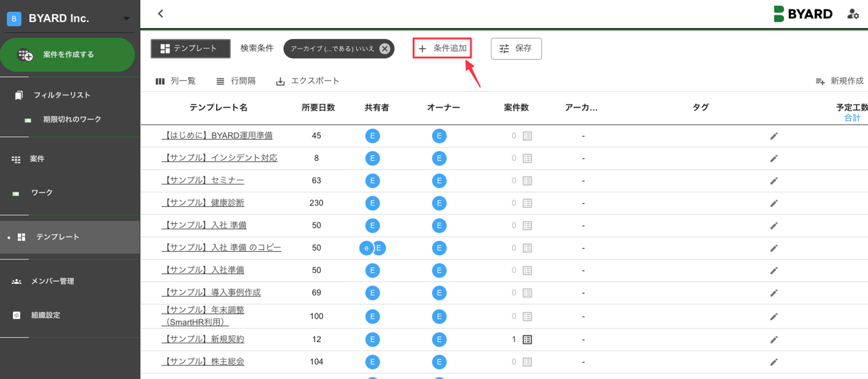Image resolution: width=868 pixels, height=379 pixels.
Task: Open the テンプレート view selector button
Action: (x=190, y=49)
